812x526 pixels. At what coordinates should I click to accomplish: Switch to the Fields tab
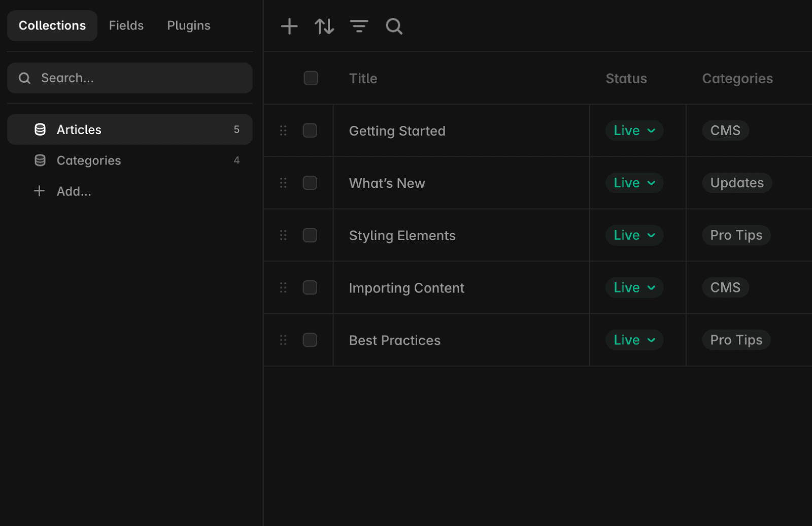[126, 25]
